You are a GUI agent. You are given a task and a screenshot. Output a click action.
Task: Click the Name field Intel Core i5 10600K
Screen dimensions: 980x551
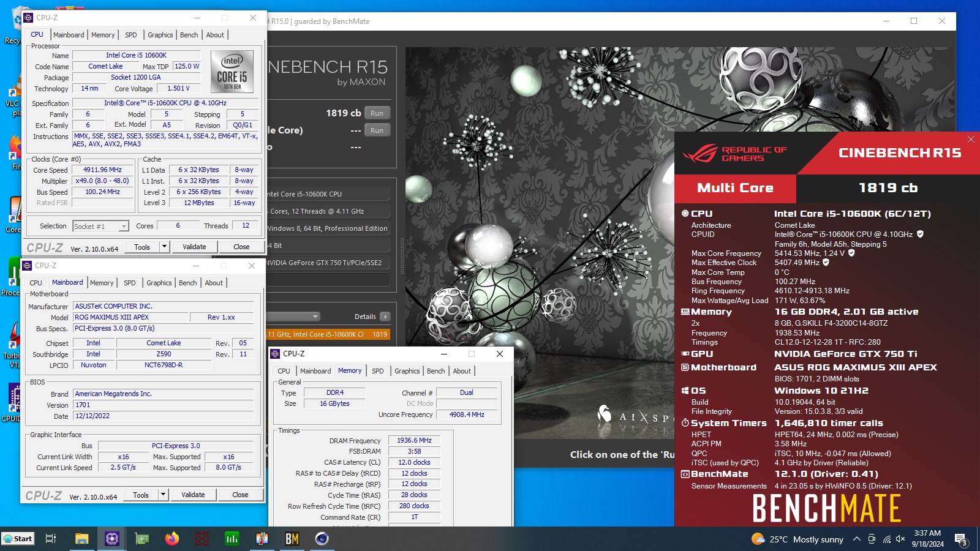[136, 55]
